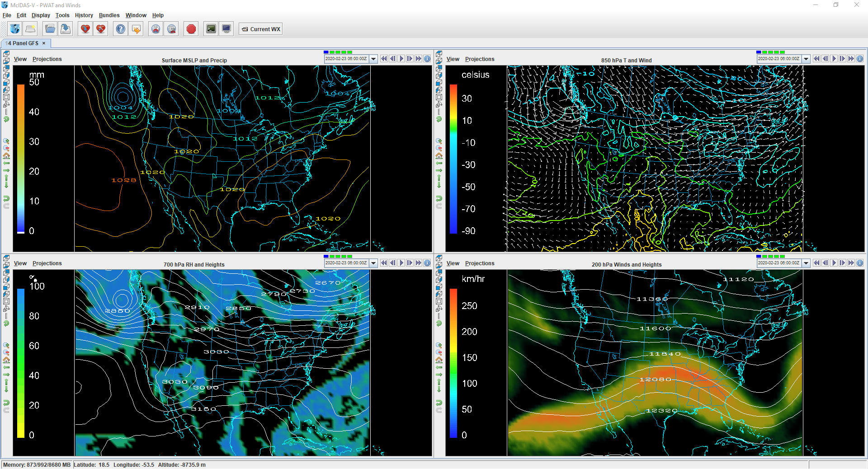This screenshot has height=469, width=868.
Task: Open the Projections menu of Surface MSLP panel
Action: (x=47, y=59)
